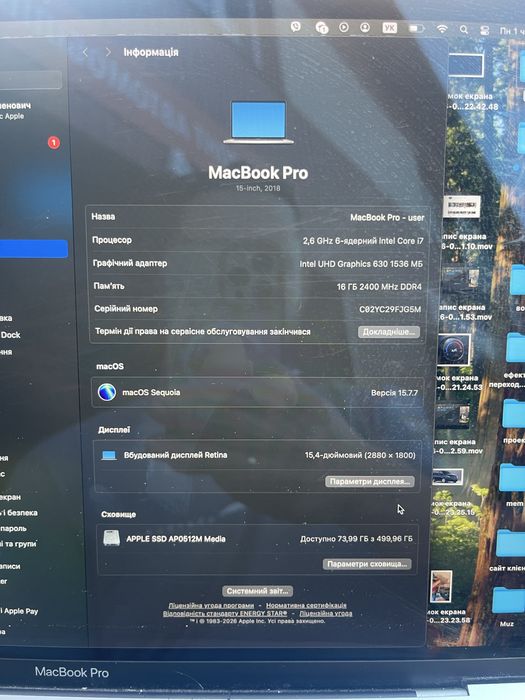Screen dimensions: 525x700
Task: Click the sidebar search field
Action: [30, 80]
